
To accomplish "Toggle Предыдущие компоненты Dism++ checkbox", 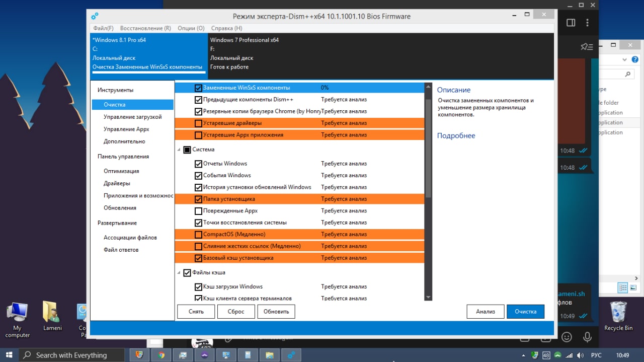I will coord(198,100).
